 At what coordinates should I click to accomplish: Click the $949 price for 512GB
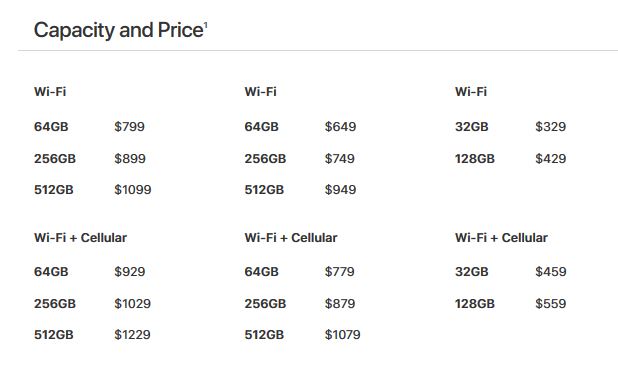click(x=340, y=190)
